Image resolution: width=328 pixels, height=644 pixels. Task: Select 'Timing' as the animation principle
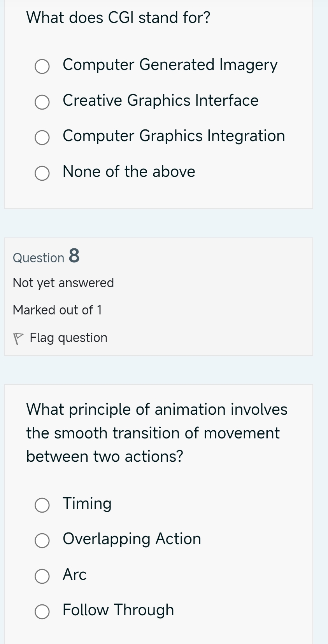click(42, 505)
